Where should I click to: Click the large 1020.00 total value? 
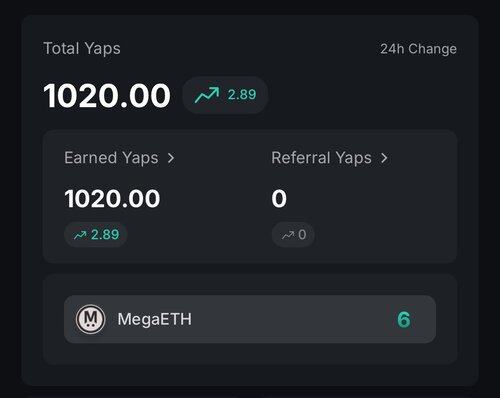(107, 96)
